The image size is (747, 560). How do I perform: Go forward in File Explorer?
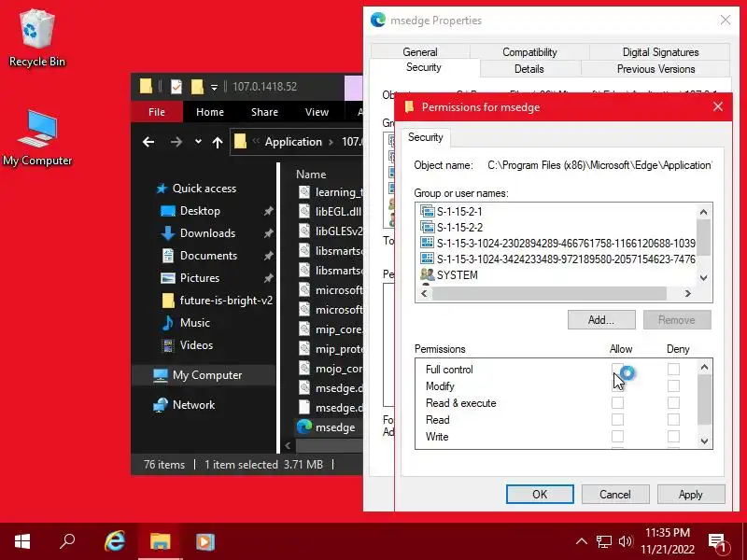pyautogui.click(x=176, y=142)
